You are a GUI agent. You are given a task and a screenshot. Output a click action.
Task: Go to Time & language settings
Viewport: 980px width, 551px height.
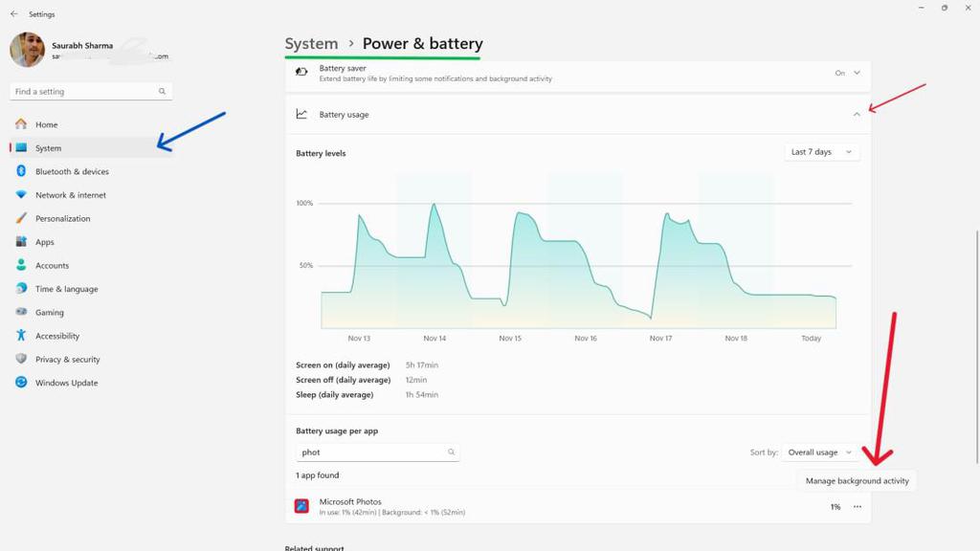point(66,289)
